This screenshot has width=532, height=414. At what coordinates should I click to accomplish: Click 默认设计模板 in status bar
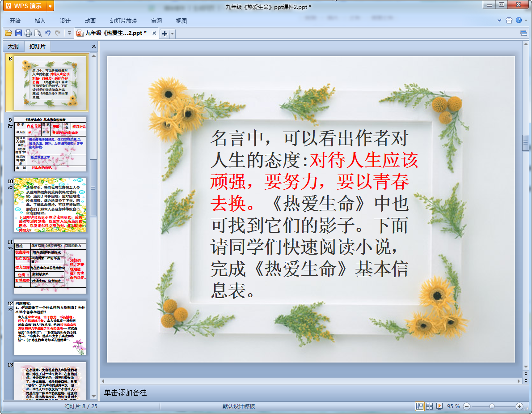(x=239, y=406)
